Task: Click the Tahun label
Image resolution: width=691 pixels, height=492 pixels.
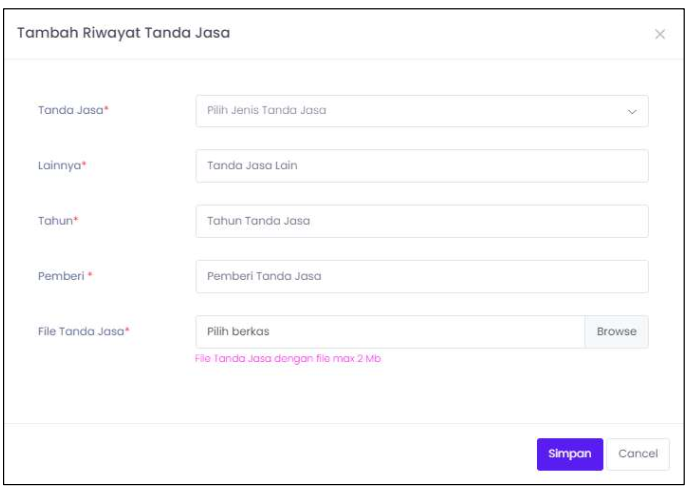Action: click(x=54, y=221)
